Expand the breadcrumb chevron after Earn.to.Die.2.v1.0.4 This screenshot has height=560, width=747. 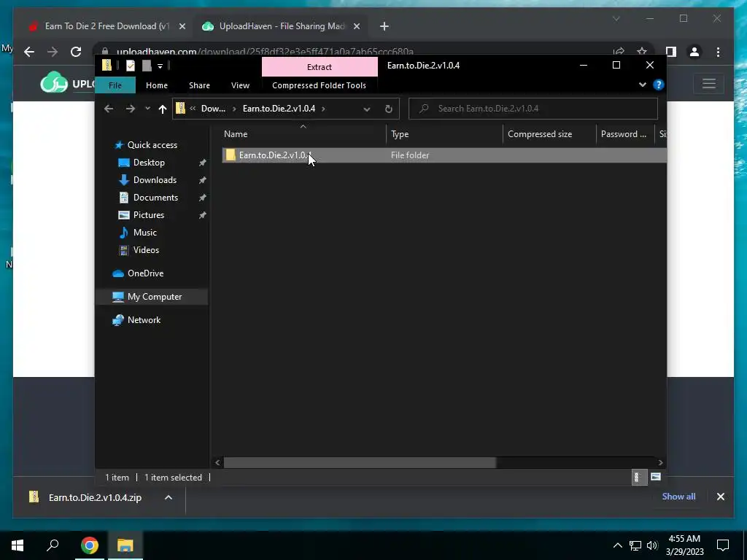323,109
